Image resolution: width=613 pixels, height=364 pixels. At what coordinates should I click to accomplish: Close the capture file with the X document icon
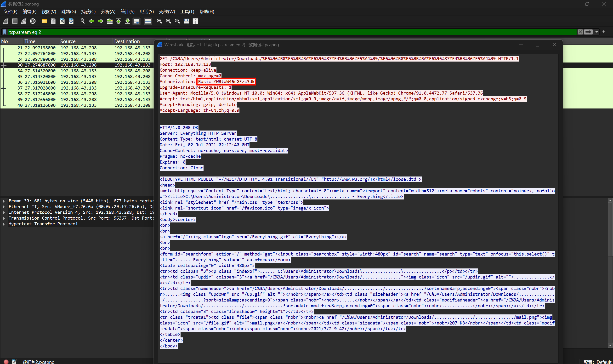pyautogui.click(x=62, y=21)
